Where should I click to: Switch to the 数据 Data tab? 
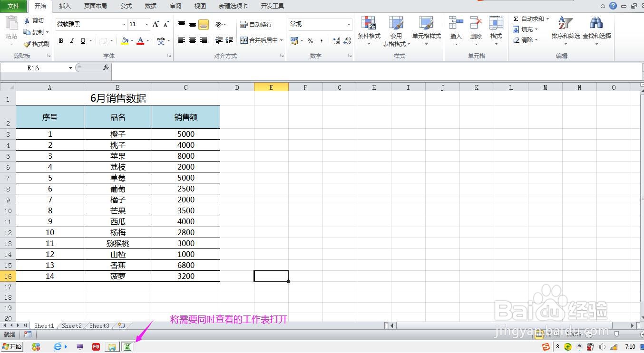(151, 6)
